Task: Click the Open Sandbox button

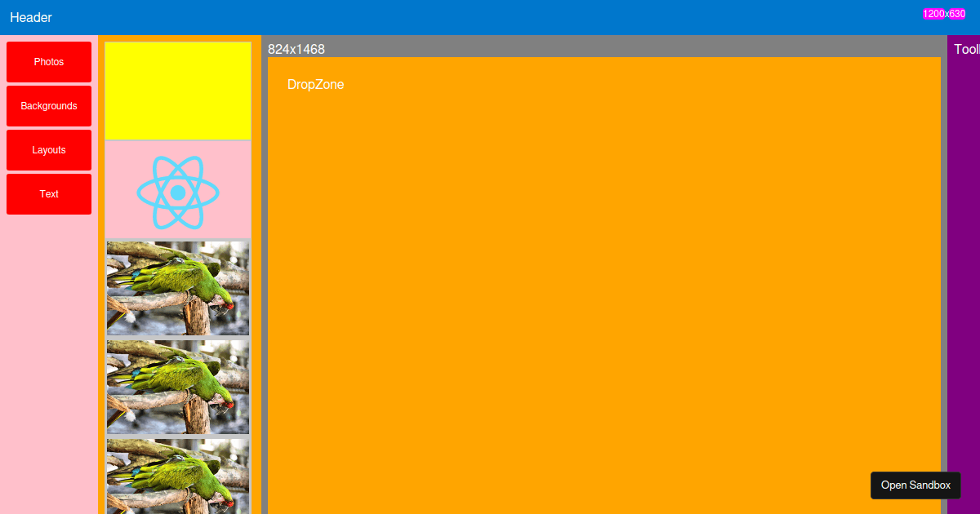Action: pyautogui.click(x=915, y=485)
